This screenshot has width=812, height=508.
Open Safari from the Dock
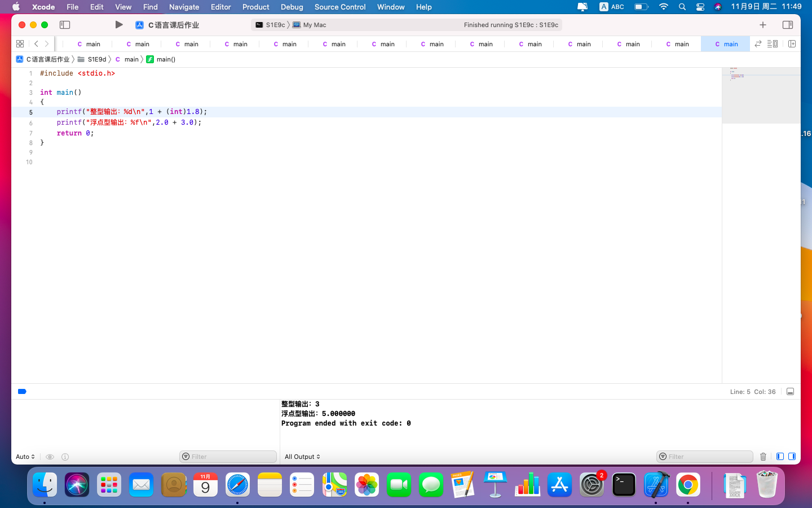237,485
